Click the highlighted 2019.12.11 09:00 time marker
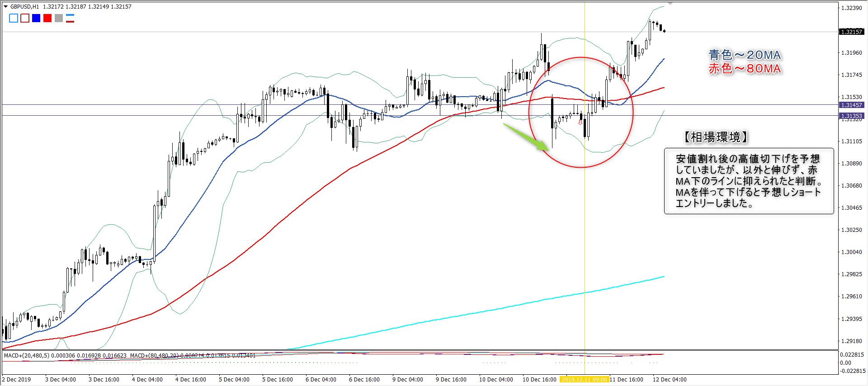868x386 pixels. coord(584,380)
